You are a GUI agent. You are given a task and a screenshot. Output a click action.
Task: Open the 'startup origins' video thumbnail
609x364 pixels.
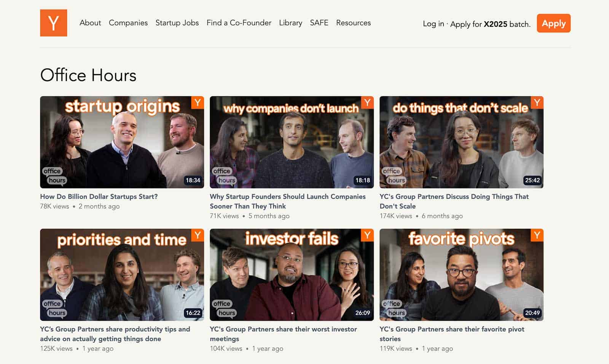tap(122, 142)
